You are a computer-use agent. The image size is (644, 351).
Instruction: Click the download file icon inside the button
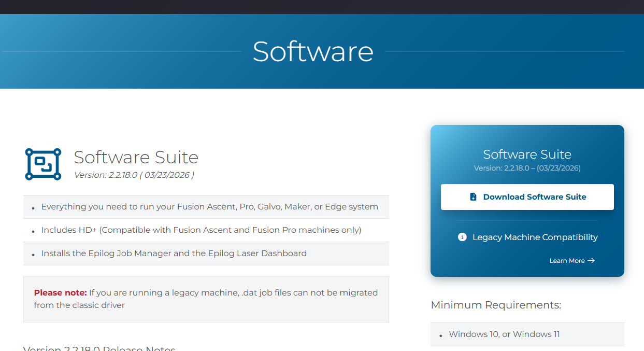point(472,196)
